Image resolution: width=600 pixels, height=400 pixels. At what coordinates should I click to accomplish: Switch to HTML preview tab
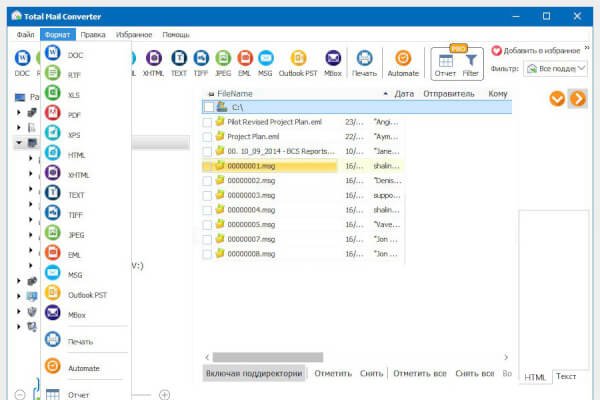point(535,377)
